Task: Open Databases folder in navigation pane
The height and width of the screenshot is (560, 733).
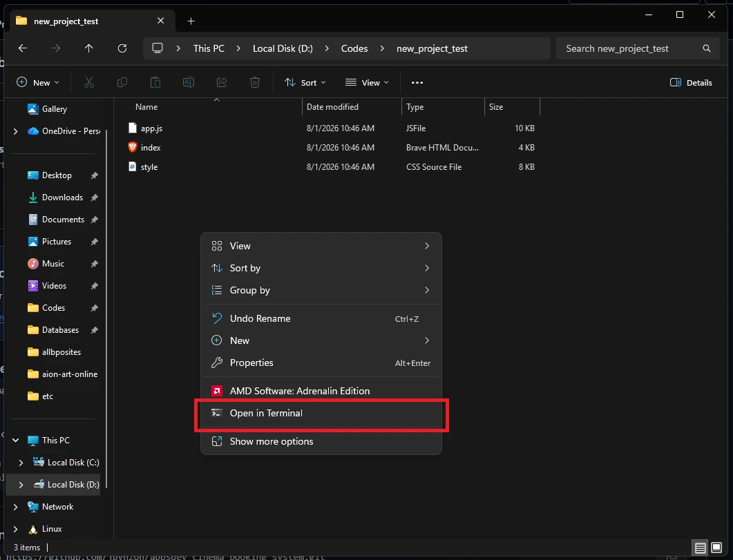Action: (x=60, y=330)
